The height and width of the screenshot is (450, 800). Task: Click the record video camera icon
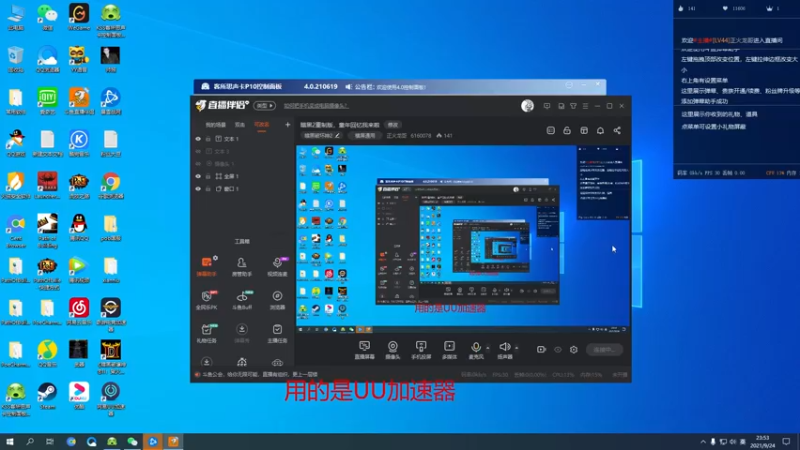541,349
